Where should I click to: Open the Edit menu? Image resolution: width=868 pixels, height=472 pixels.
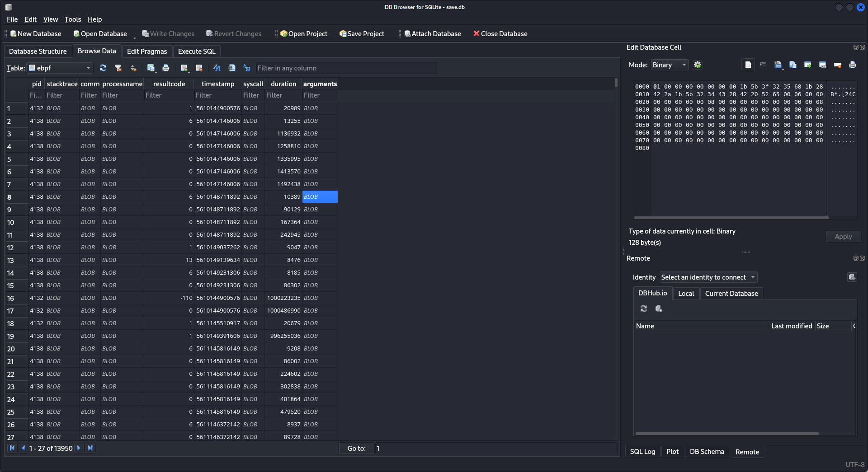pyautogui.click(x=30, y=19)
